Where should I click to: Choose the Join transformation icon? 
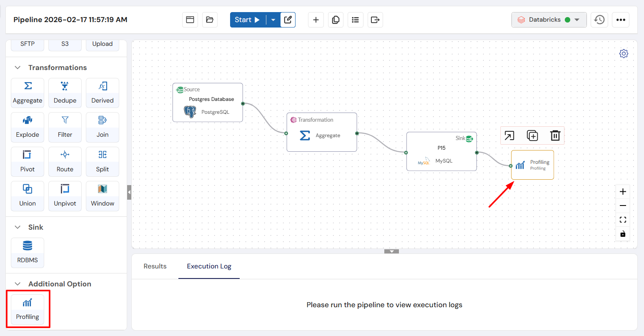[x=103, y=127]
